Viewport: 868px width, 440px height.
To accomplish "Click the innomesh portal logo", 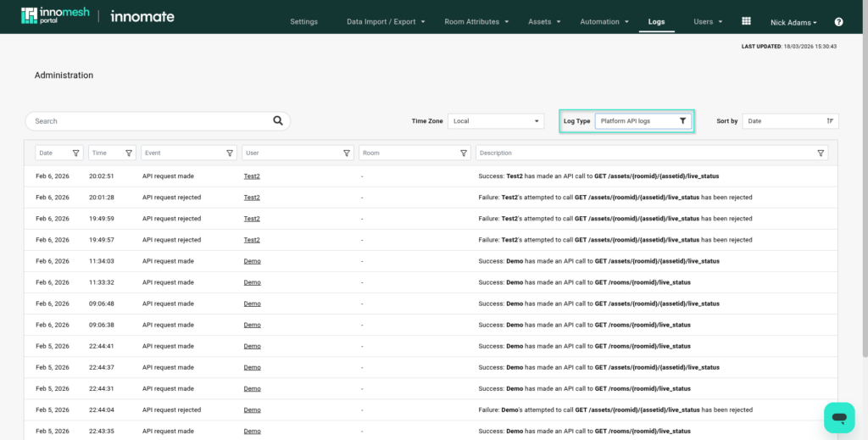I will [x=53, y=16].
